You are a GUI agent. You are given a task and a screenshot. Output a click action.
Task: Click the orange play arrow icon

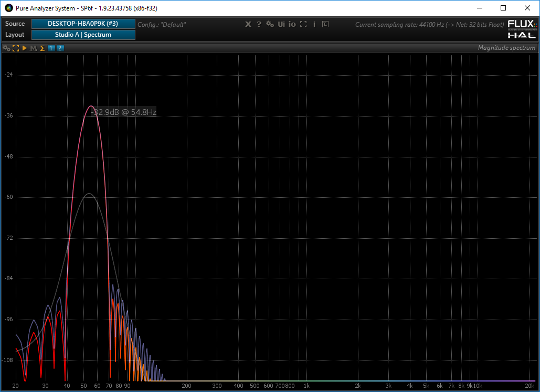pyautogui.click(x=25, y=48)
